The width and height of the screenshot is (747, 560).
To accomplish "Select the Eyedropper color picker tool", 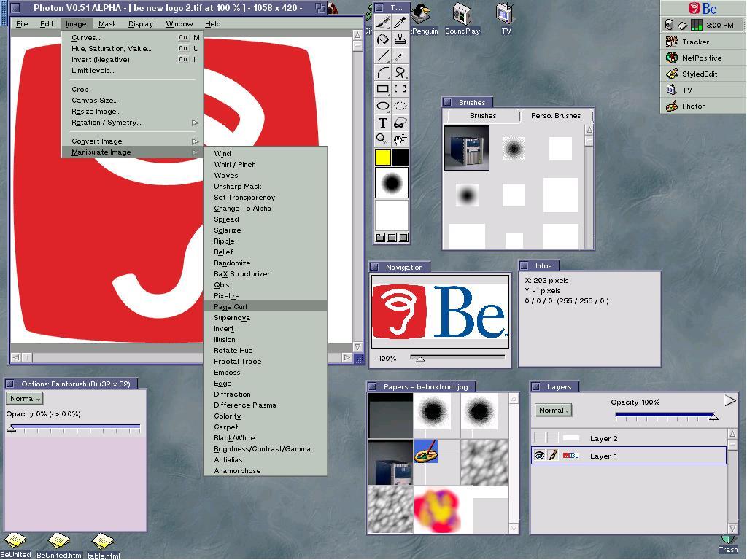I will (400, 22).
